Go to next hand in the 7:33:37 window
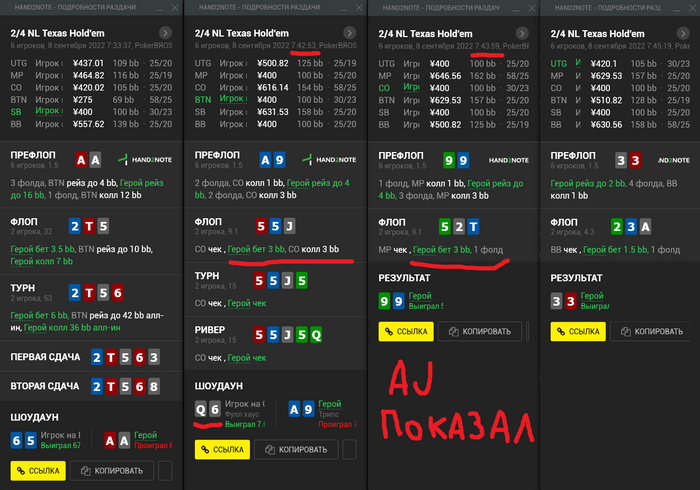Viewport: 700px width, 490px height. pyautogui.click(x=165, y=33)
